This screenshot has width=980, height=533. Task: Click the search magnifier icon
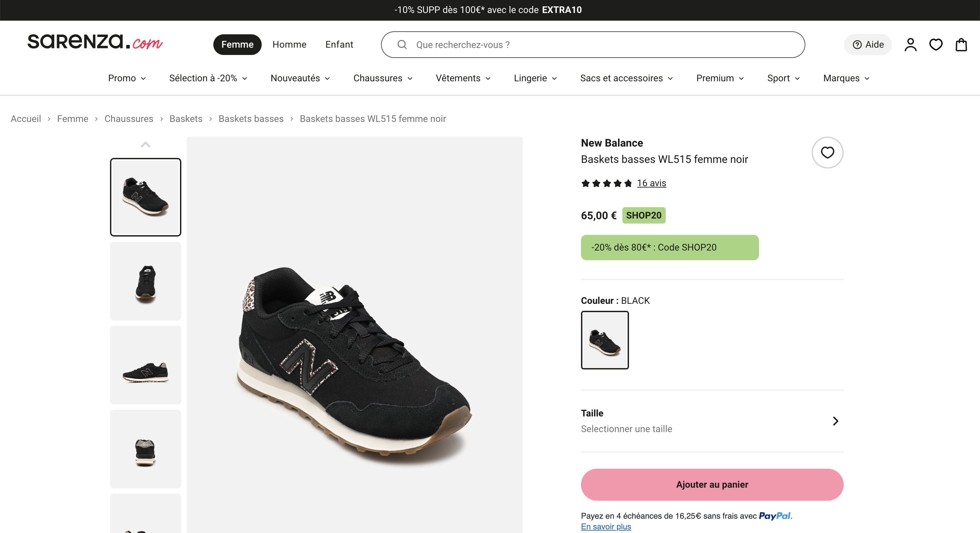click(x=402, y=45)
